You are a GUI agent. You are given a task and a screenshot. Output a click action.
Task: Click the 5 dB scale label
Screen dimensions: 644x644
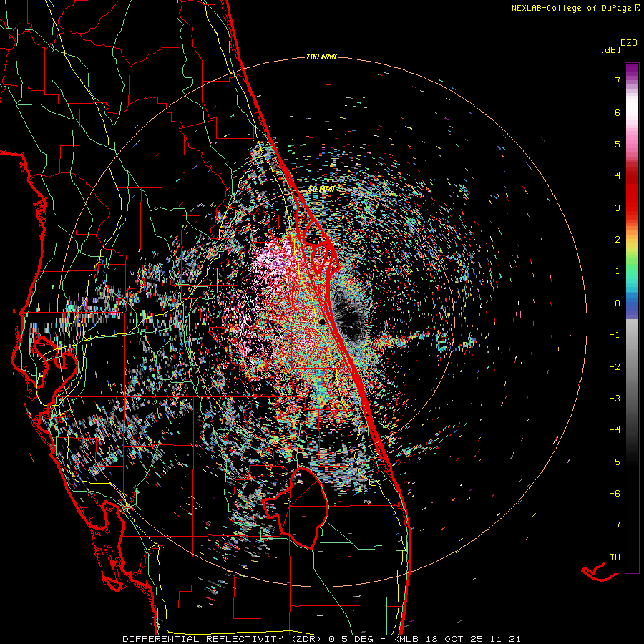click(x=618, y=144)
